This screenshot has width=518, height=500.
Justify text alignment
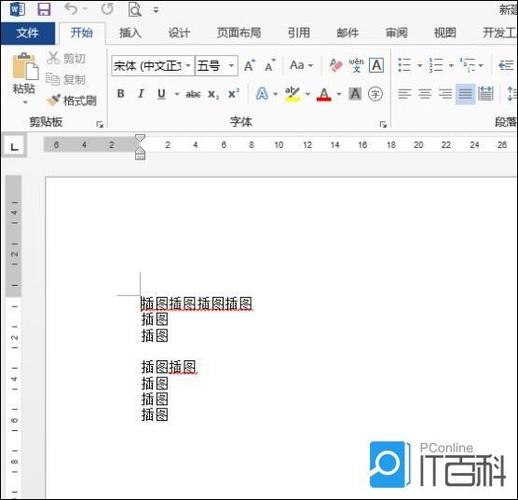465,94
